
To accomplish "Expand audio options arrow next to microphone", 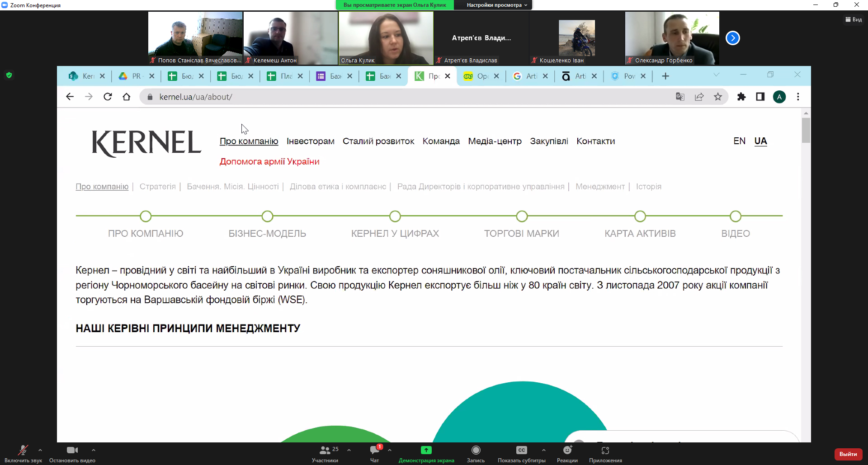I will (x=40, y=450).
